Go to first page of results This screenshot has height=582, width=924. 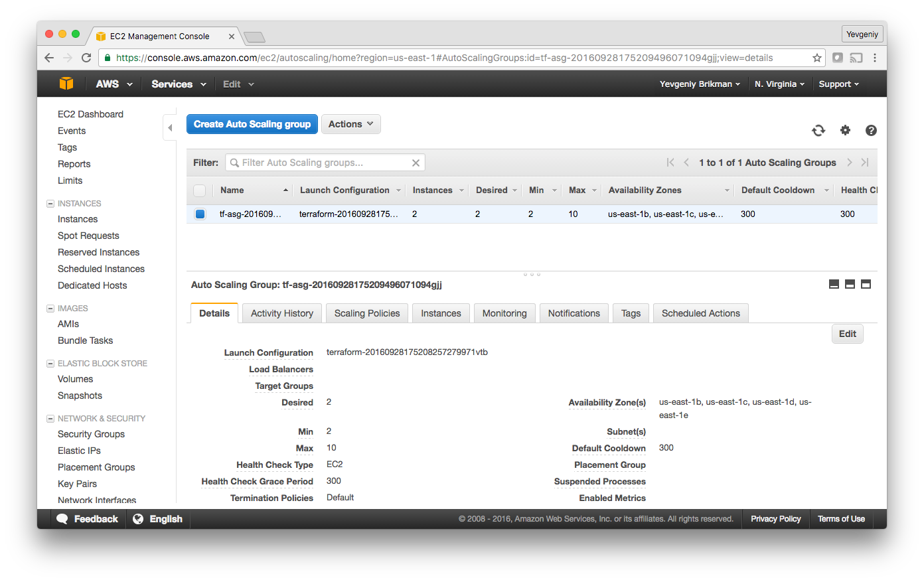[x=670, y=163]
